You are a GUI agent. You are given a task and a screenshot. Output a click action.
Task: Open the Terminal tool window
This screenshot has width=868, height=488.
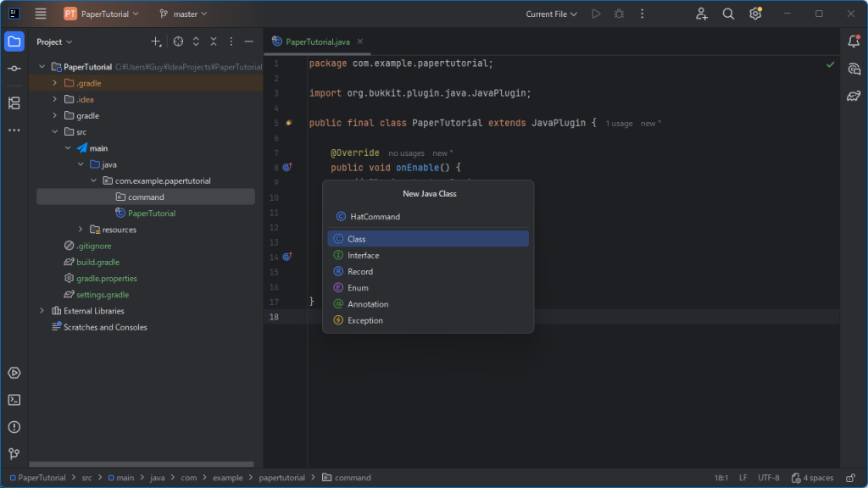14,400
